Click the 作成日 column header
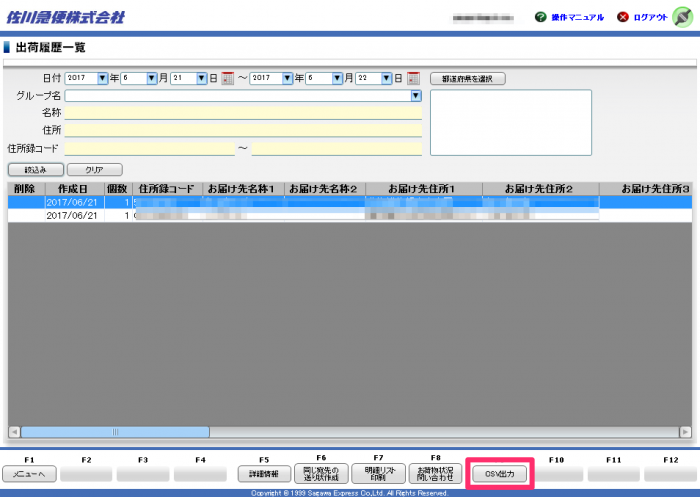Viewport: 700px width, 497px height. pos(73,189)
